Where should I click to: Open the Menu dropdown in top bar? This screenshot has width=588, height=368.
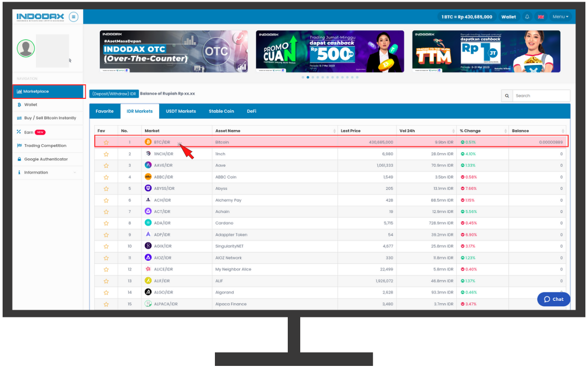coord(560,17)
